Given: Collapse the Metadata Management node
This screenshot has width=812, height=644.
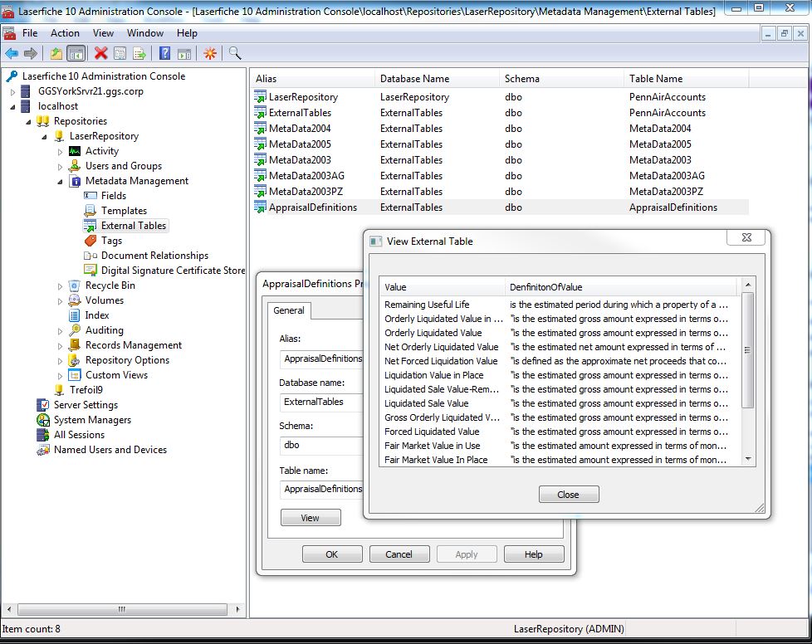Looking at the screenshot, I should (x=60, y=181).
